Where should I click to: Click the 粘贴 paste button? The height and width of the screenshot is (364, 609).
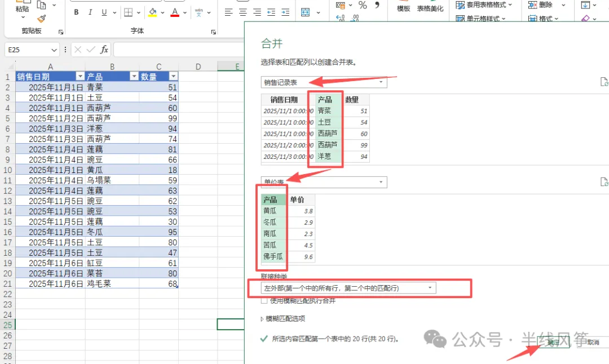click(22, 8)
